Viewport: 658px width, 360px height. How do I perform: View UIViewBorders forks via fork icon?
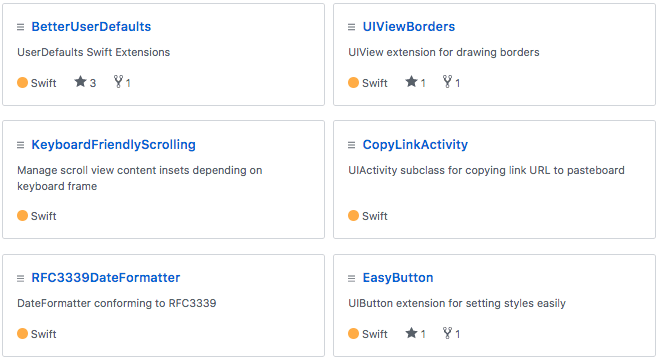coord(448,81)
